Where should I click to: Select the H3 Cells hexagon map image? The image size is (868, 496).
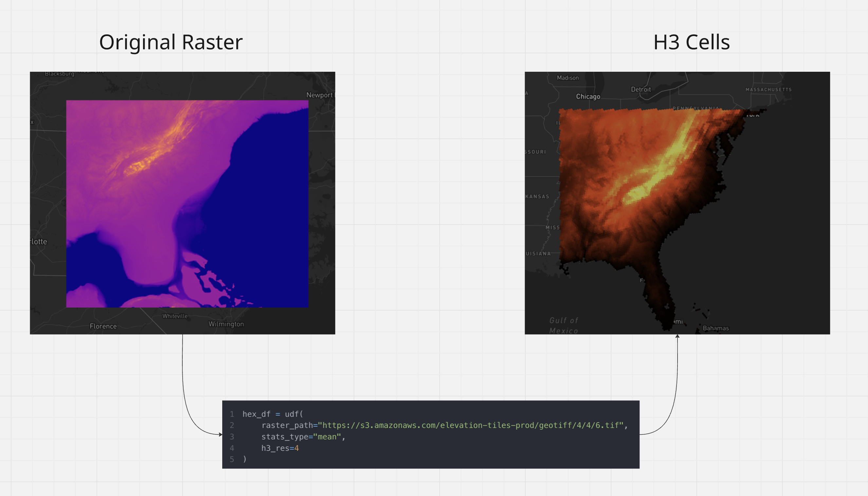coord(677,203)
